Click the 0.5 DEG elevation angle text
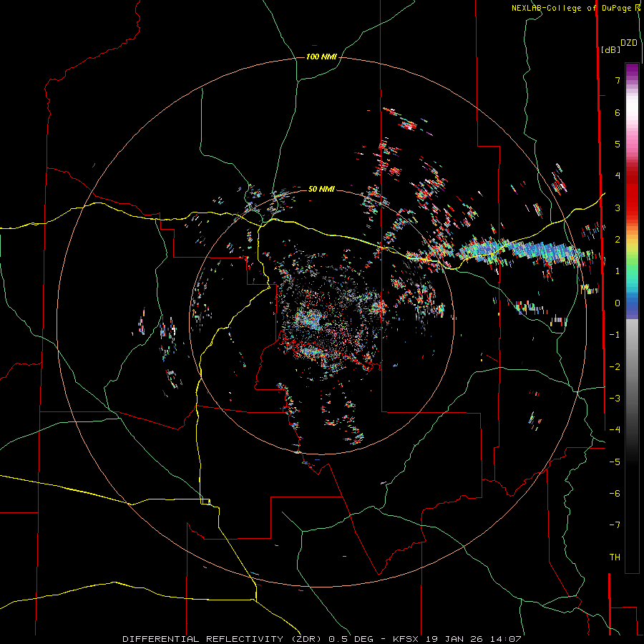644x644 pixels. point(351,639)
